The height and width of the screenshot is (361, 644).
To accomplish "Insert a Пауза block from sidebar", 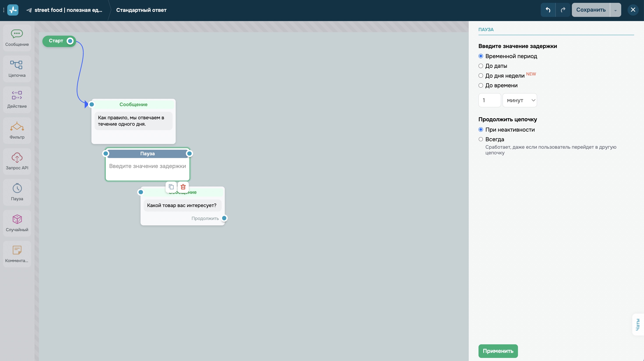I will pos(17,192).
